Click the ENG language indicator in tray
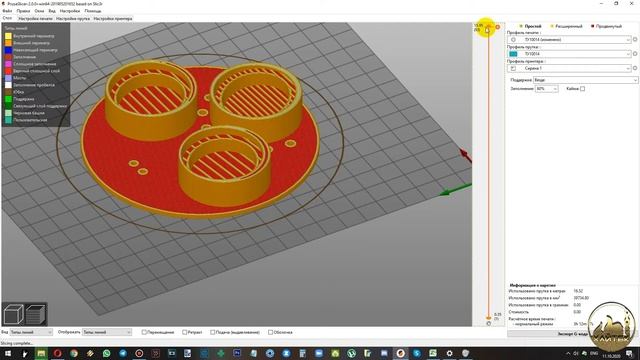 click(x=594, y=353)
